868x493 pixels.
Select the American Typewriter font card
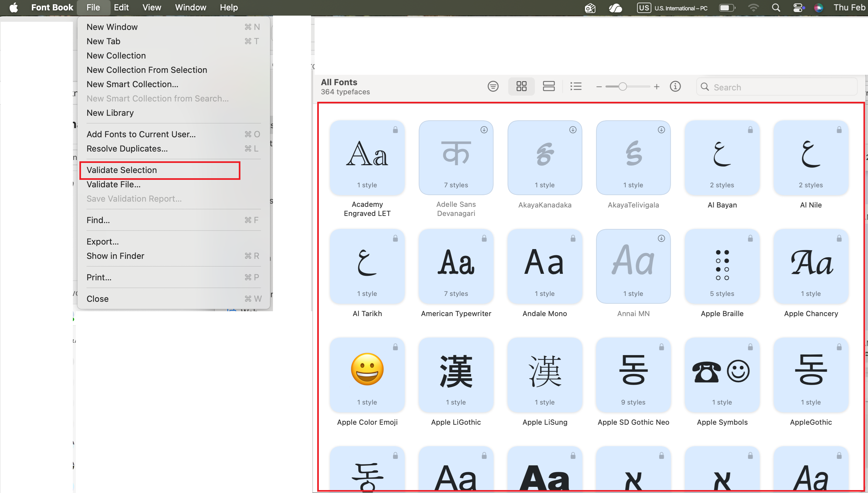click(x=456, y=266)
